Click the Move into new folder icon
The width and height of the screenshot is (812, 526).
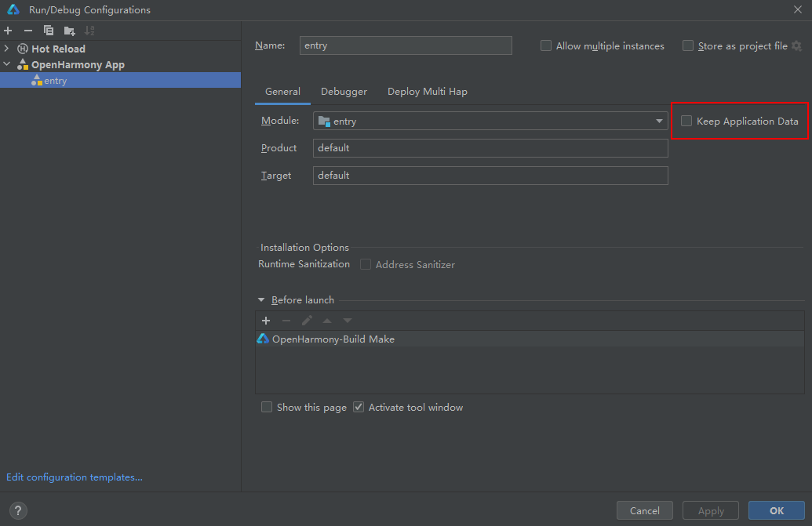click(69, 31)
